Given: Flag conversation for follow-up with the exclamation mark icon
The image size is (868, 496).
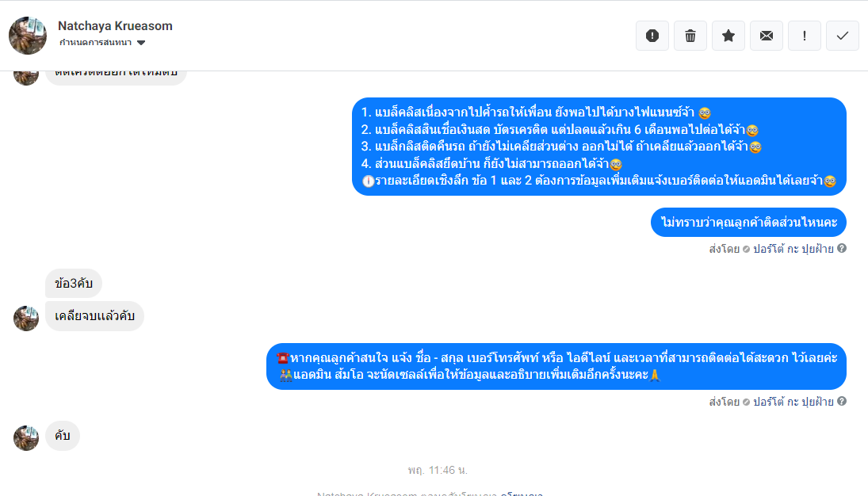Looking at the screenshot, I should [805, 36].
